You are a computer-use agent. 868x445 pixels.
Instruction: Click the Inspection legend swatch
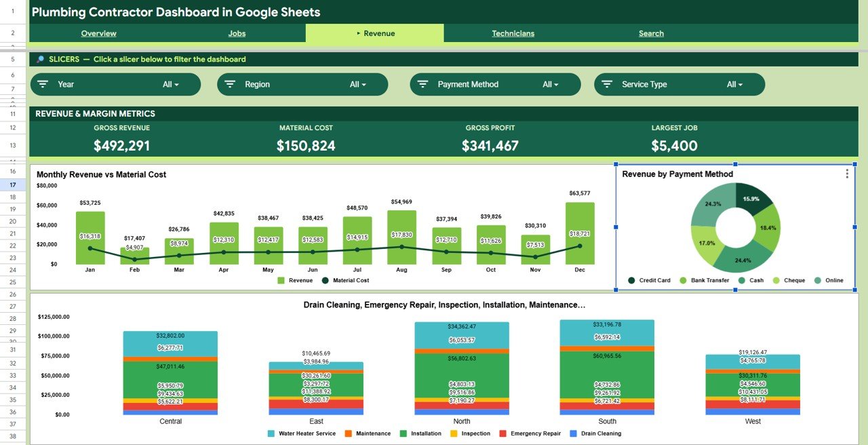(454, 433)
